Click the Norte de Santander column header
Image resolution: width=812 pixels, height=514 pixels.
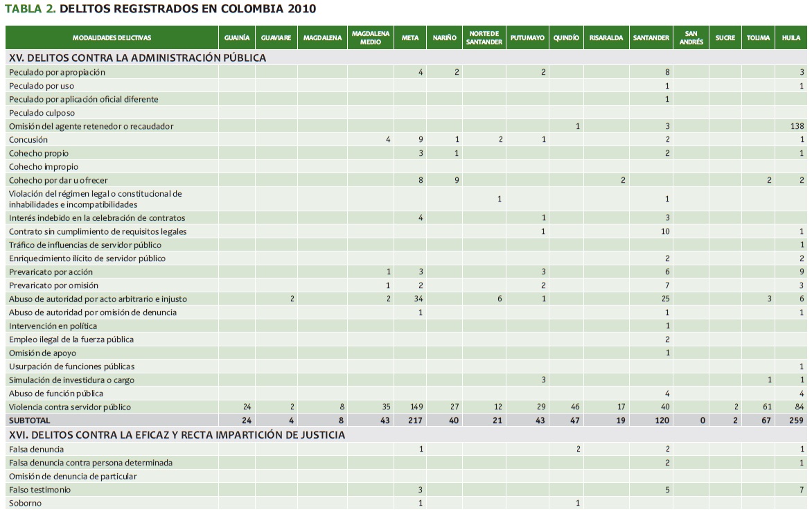484,38
